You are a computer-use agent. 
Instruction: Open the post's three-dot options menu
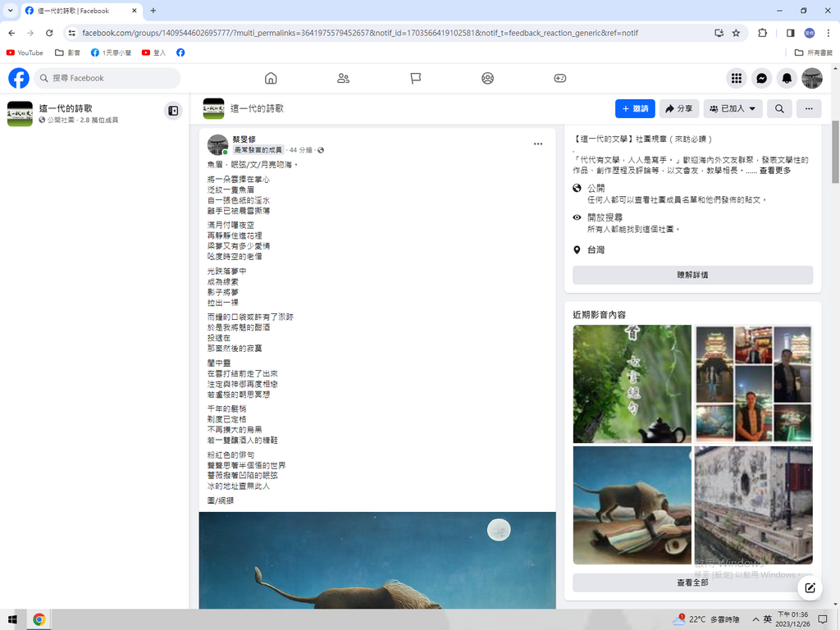(x=538, y=144)
